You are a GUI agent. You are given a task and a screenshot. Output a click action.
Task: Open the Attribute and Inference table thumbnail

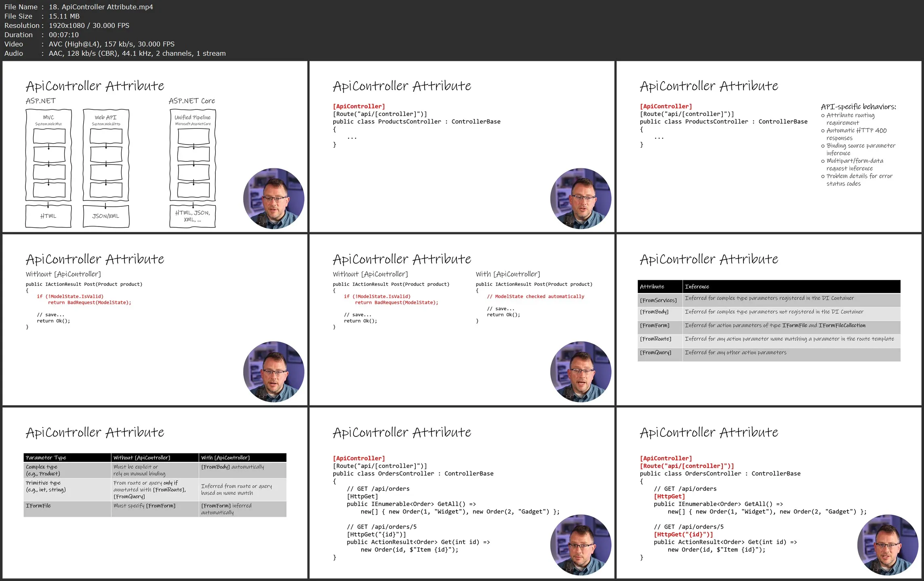[x=768, y=320]
